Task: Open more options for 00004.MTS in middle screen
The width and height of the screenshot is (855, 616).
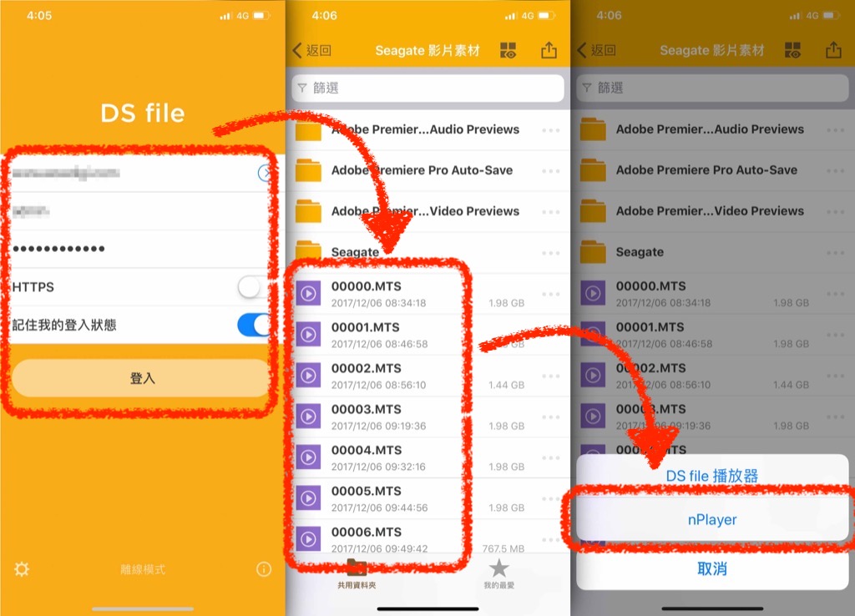Action: click(551, 457)
